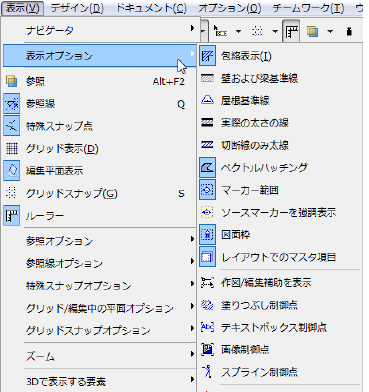Toggle 参照線 (Q) in the menu
The image size is (369, 392).
[99, 104]
